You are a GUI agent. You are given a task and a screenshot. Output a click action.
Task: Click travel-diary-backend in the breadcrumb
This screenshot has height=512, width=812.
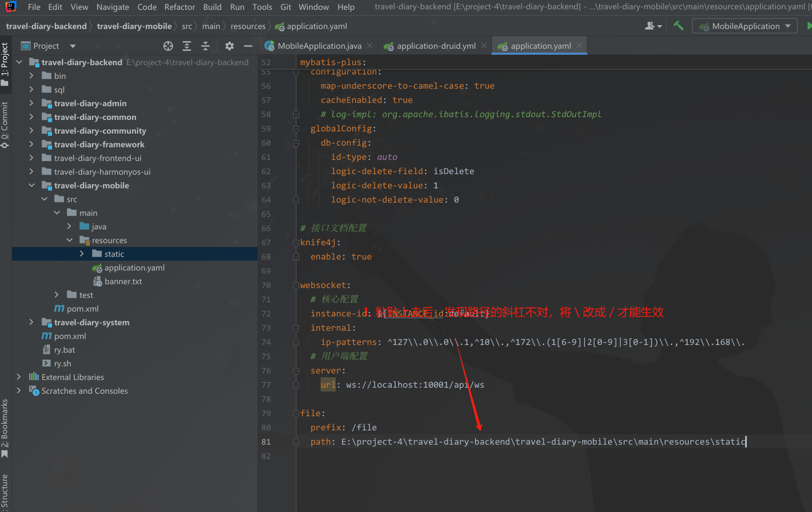[x=47, y=26]
